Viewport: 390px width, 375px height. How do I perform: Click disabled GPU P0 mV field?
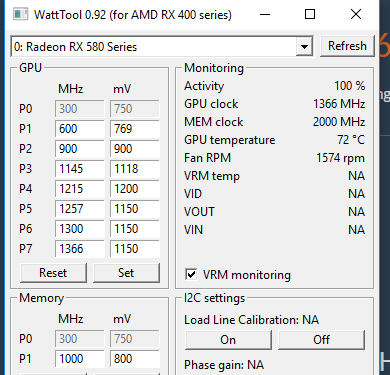[135, 109]
